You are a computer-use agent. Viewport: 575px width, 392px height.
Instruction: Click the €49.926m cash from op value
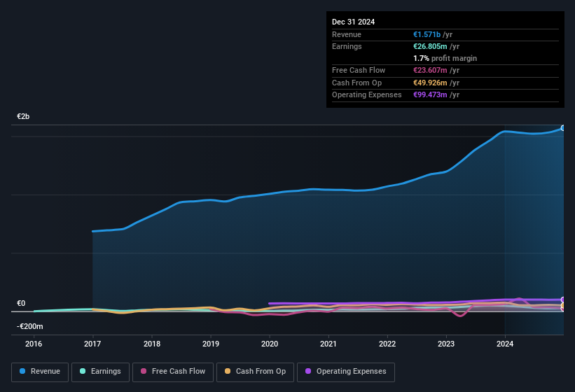tap(430, 83)
